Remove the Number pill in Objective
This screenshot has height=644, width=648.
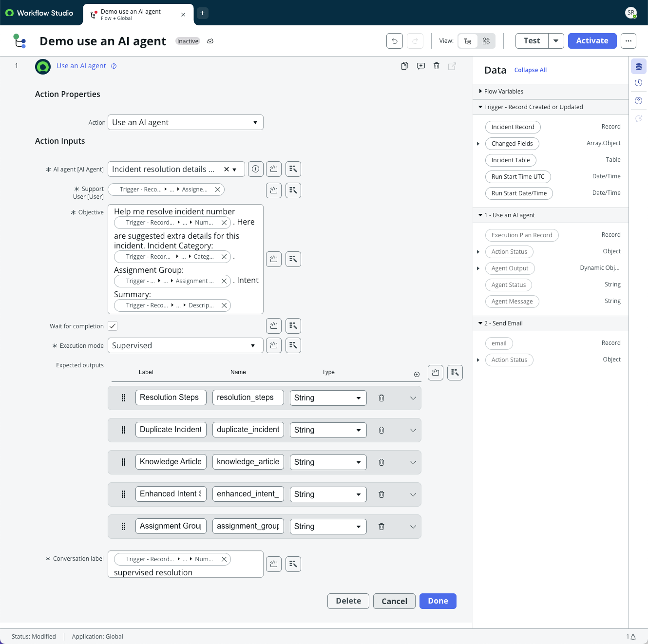tap(224, 223)
